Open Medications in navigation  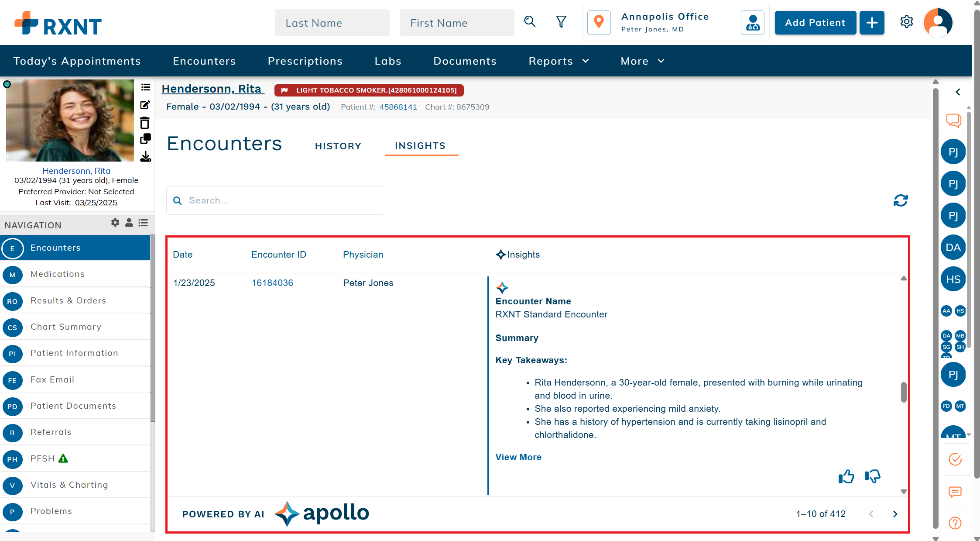[x=75, y=274]
